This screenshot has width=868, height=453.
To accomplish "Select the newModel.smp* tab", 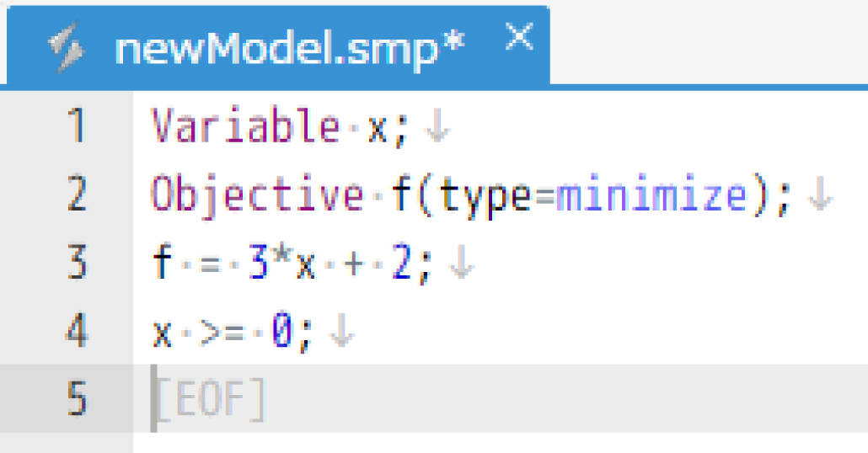I will (x=278, y=46).
